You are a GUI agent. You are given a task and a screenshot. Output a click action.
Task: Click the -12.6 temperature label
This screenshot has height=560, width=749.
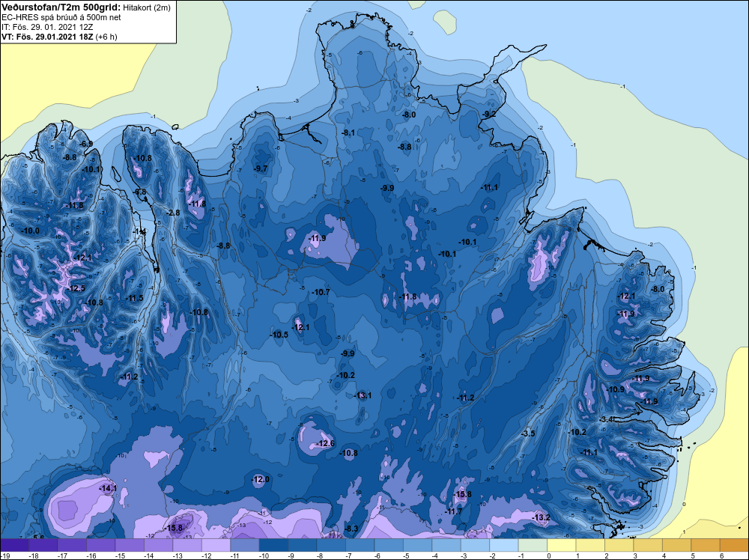click(x=325, y=443)
